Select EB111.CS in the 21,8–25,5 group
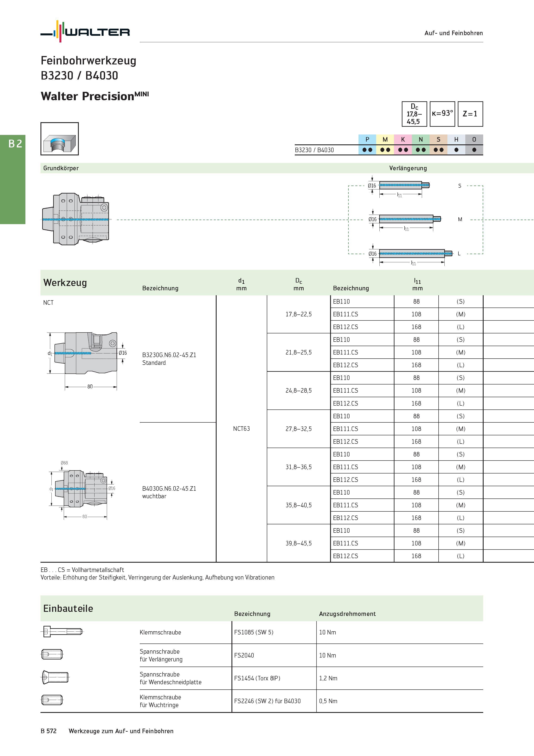534x756 pixels. (345, 352)
